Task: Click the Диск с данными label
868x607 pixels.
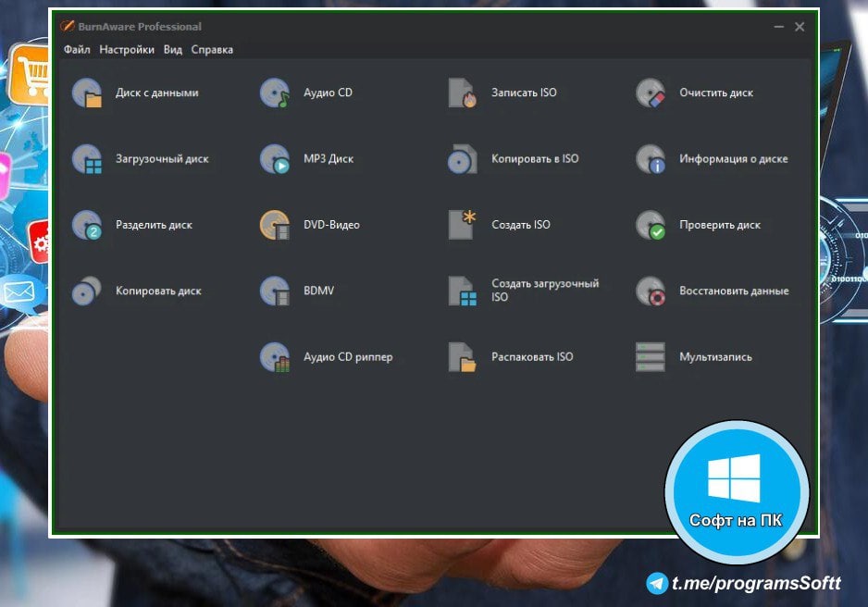Action: [157, 93]
